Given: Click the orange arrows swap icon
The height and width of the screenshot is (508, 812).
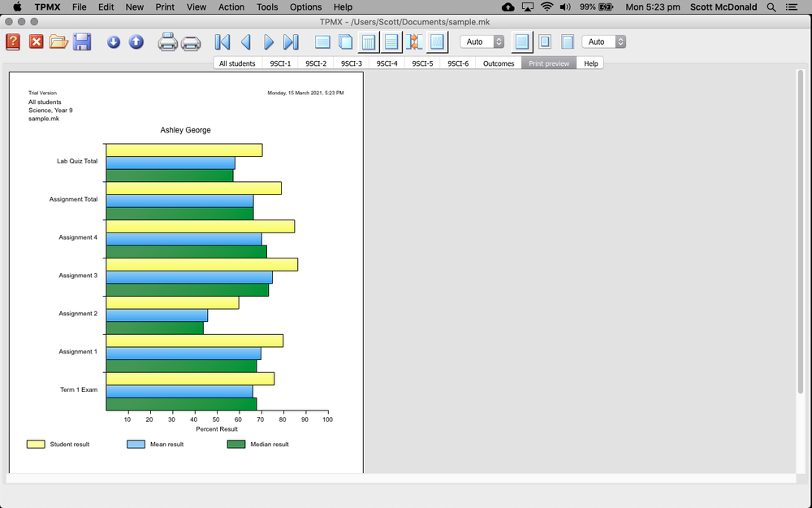Looking at the screenshot, I should [x=414, y=42].
